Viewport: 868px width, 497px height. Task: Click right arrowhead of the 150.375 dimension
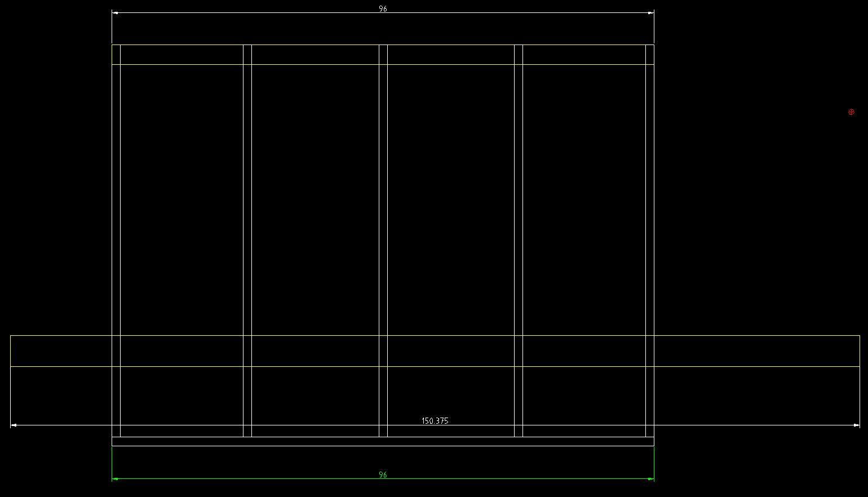click(857, 425)
